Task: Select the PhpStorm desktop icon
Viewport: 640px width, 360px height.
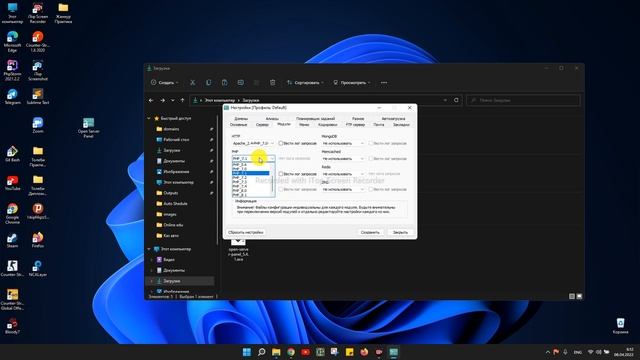Action: pos(12,70)
